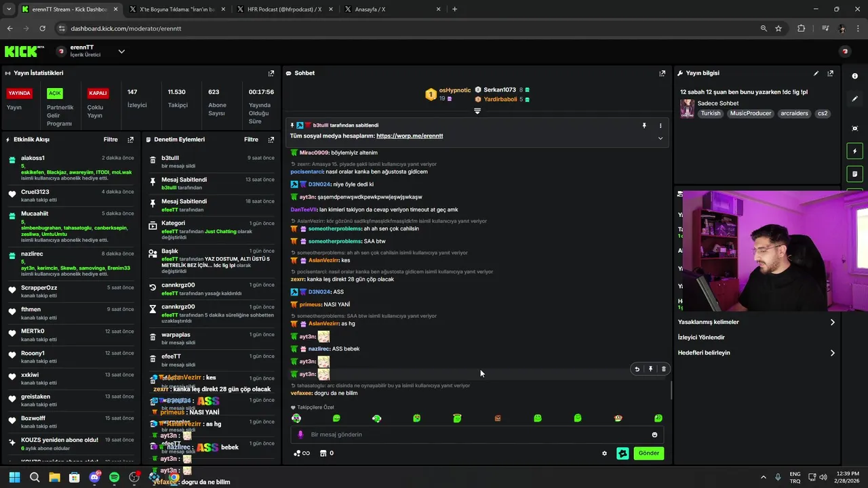
Task: Click the purple microphone icon in message box
Action: [300, 434]
